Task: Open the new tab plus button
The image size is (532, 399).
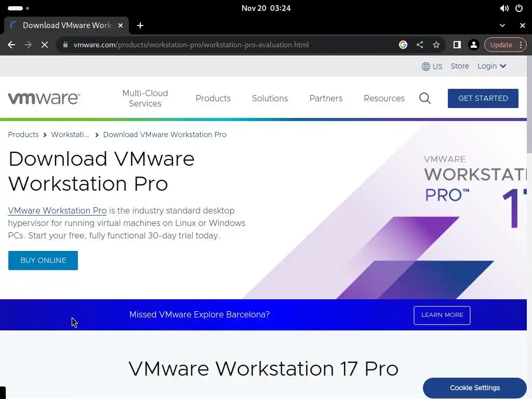Action: (x=140, y=25)
